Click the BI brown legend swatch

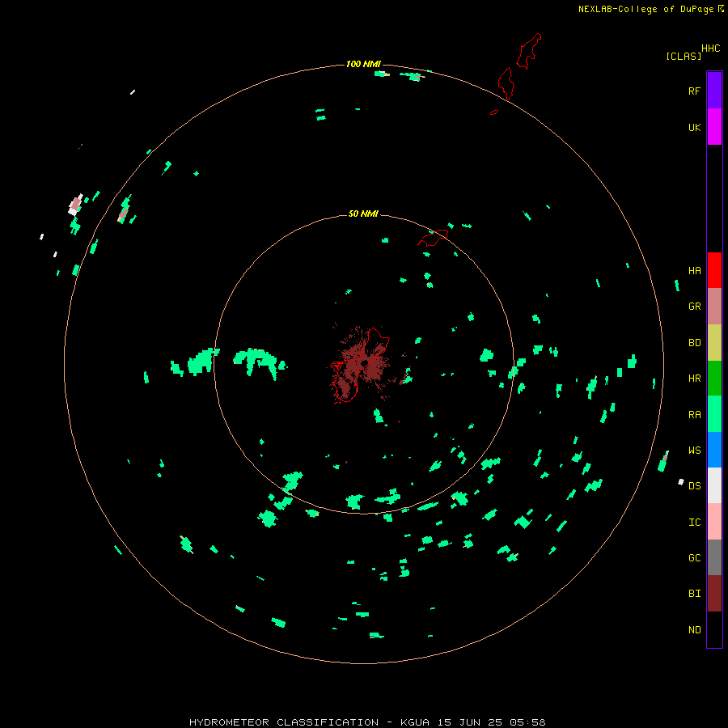pos(714,594)
